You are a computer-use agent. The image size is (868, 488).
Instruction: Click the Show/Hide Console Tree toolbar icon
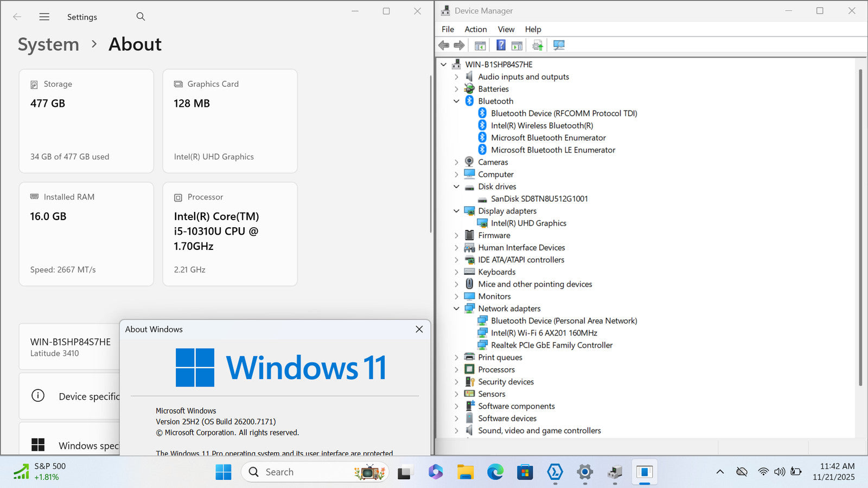pos(480,45)
